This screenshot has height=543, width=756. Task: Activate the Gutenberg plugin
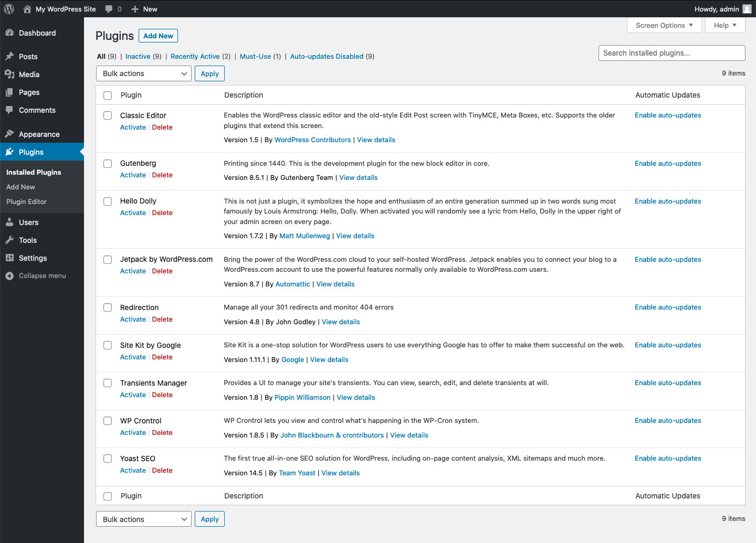click(x=133, y=175)
